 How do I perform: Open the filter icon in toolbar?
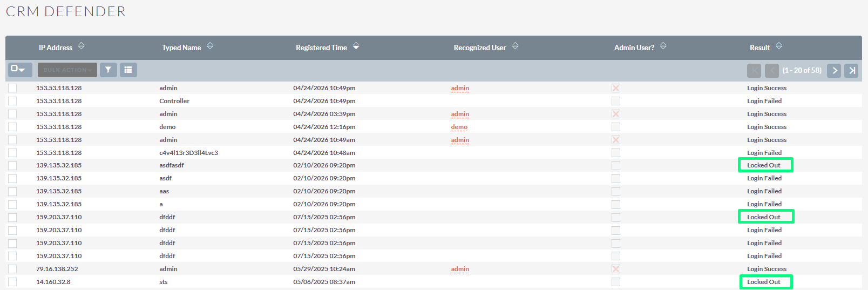108,70
